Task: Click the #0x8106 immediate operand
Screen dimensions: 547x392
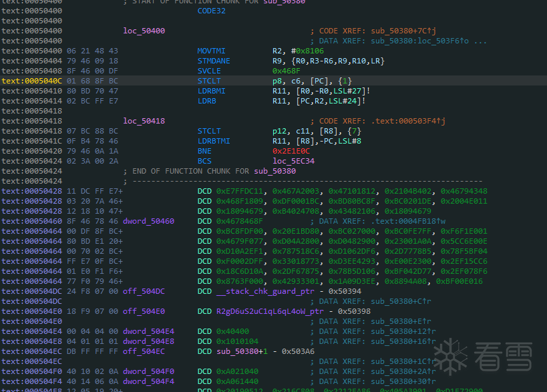Action: [x=307, y=51]
